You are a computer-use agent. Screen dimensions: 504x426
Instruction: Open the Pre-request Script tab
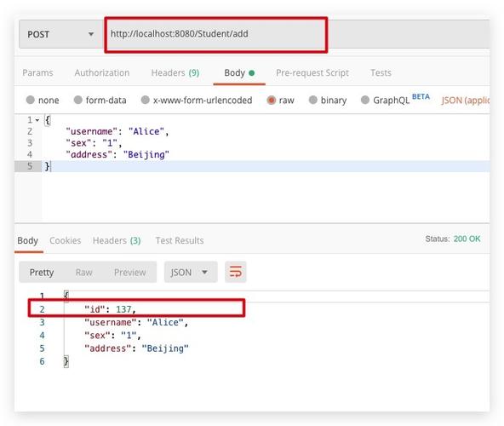coord(312,72)
